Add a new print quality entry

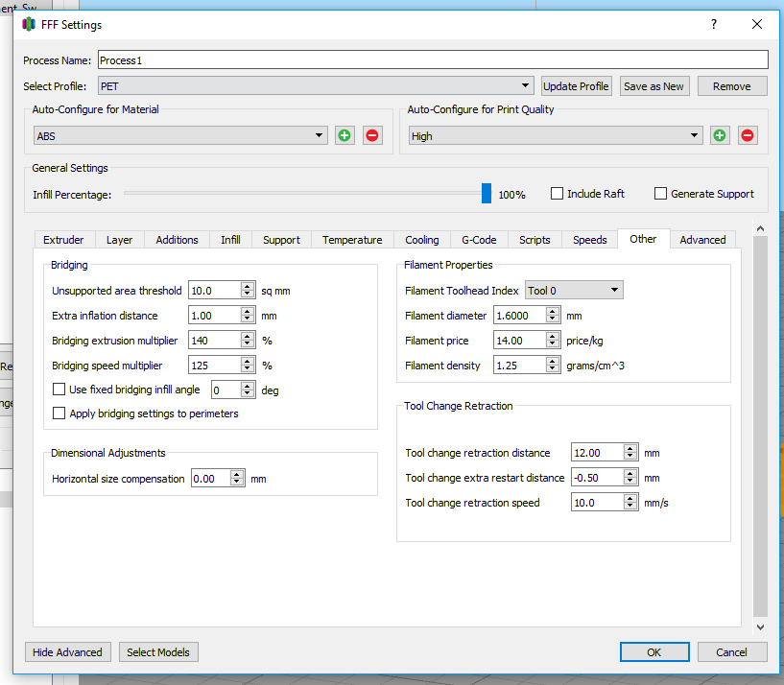point(720,135)
